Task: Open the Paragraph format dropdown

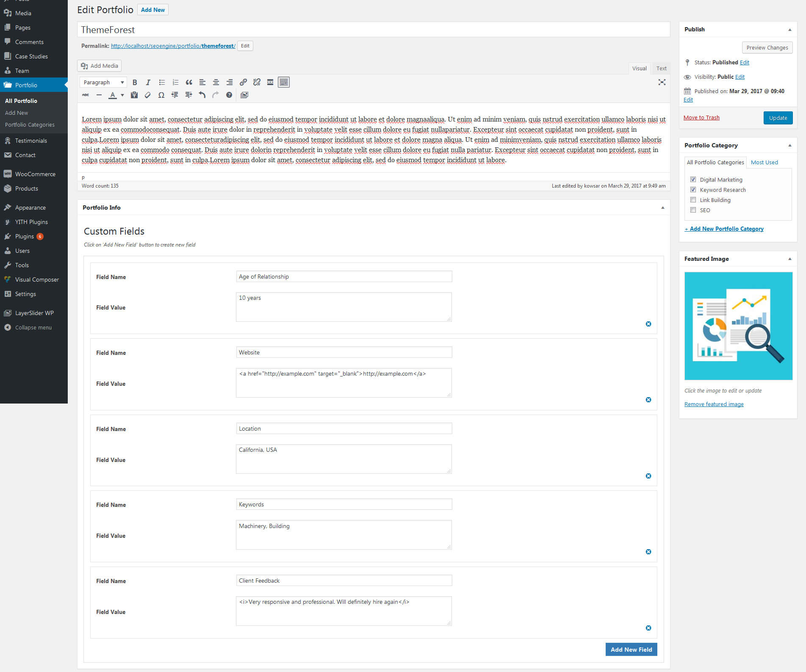Action: point(103,82)
